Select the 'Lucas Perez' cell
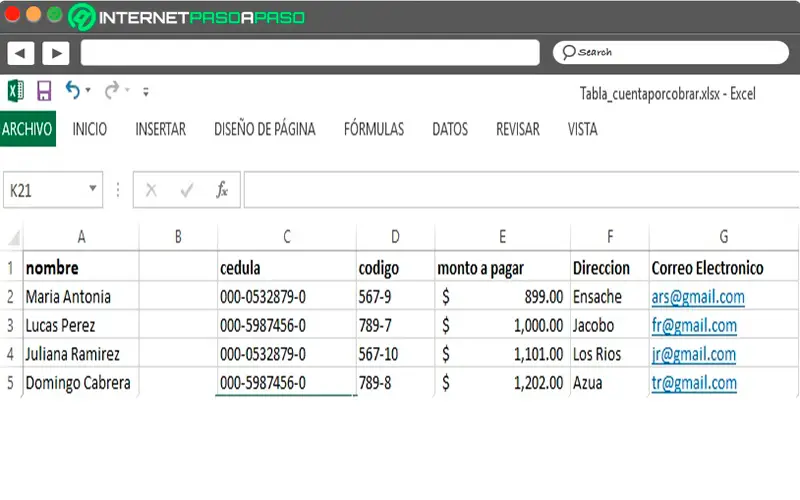This screenshot has width=800, height=500. [81, 325]
